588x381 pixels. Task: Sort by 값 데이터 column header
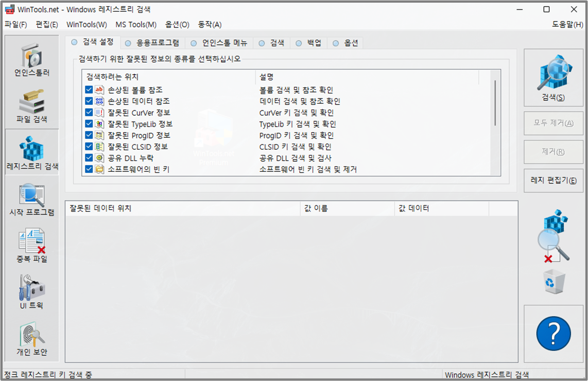(x=442, y=208)
